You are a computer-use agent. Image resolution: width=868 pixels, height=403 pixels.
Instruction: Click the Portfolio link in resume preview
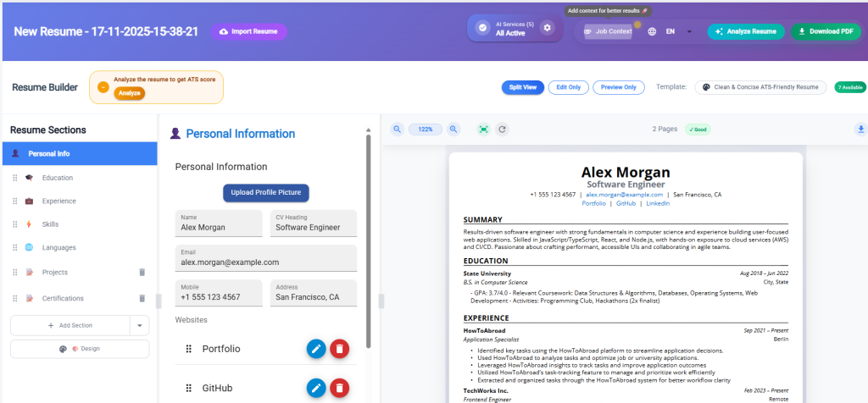pyautogui.click(x=593, y=203)
